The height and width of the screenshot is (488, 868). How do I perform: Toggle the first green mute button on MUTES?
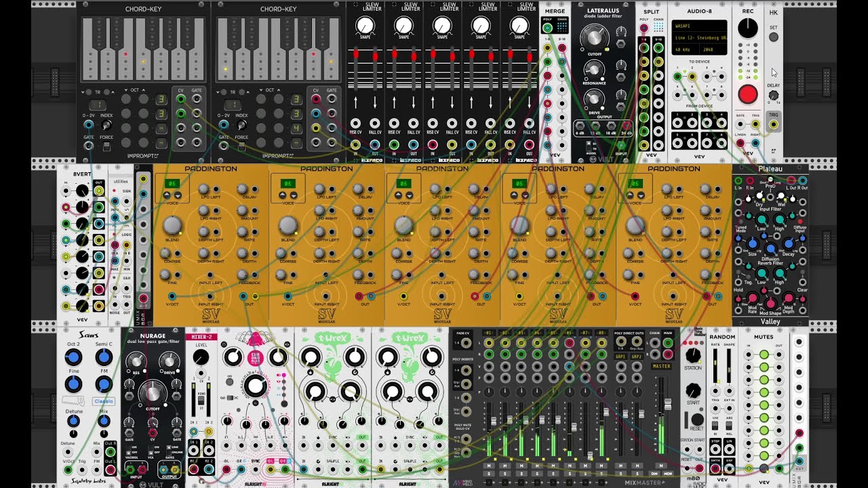pos(764,354)
